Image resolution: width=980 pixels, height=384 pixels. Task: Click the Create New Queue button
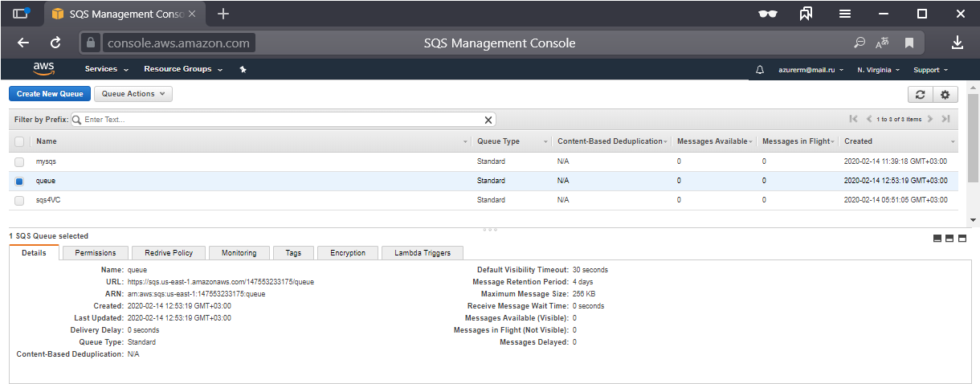[50, 94]
